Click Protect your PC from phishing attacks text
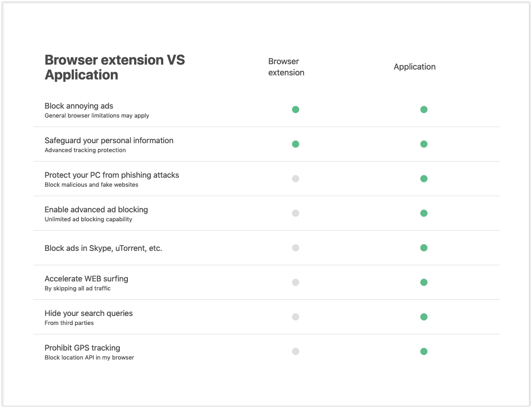This screenshot has width=532, height=408. click(x=112, y=175)
